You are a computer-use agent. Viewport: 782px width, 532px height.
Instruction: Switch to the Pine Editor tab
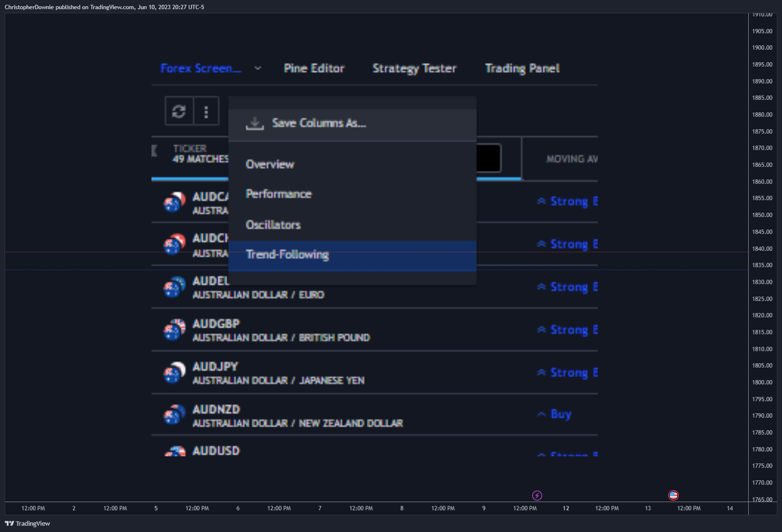(x=314, y=68)
